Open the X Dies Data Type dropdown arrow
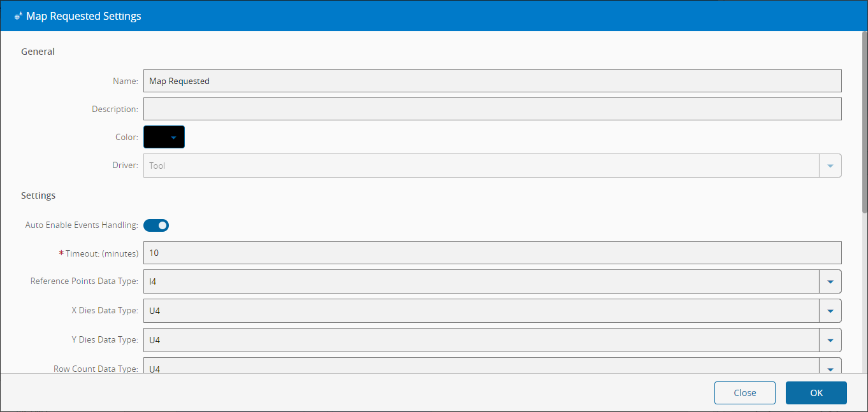The height and width of the screenshot is (412, 868). (830, 311)
